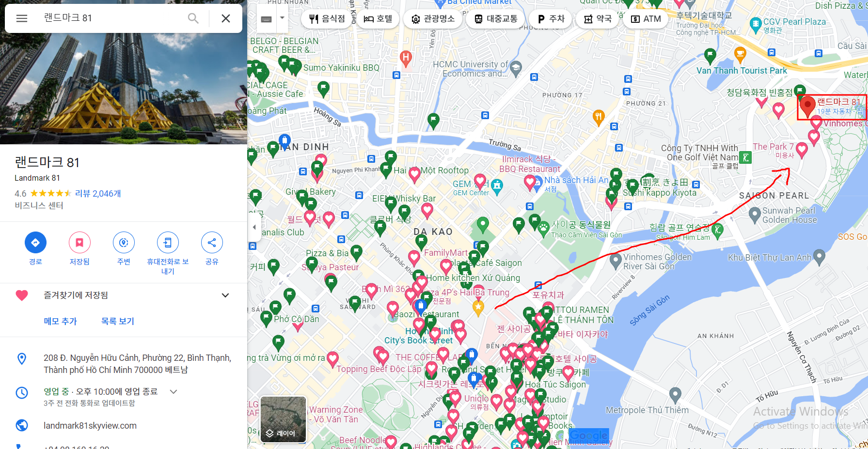
Task: Click the Metropole Thủ Thiêm marker
Action: 676,394
